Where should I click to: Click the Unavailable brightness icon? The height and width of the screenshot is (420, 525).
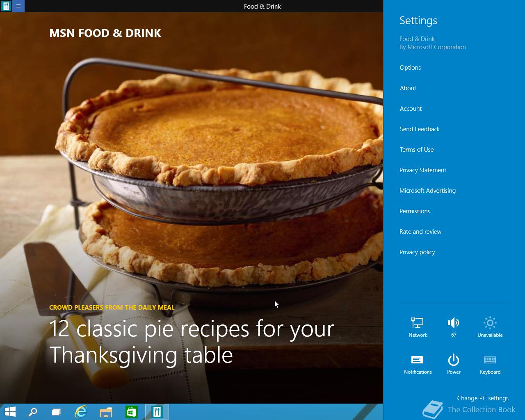click(x=490, y=327)
